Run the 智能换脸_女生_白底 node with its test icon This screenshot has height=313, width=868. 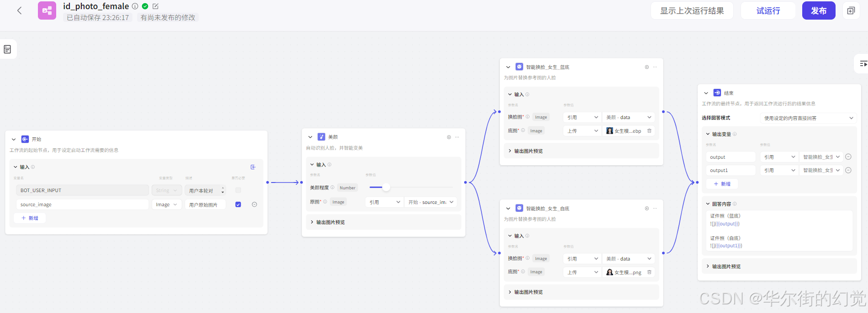[x=647, y=209]
